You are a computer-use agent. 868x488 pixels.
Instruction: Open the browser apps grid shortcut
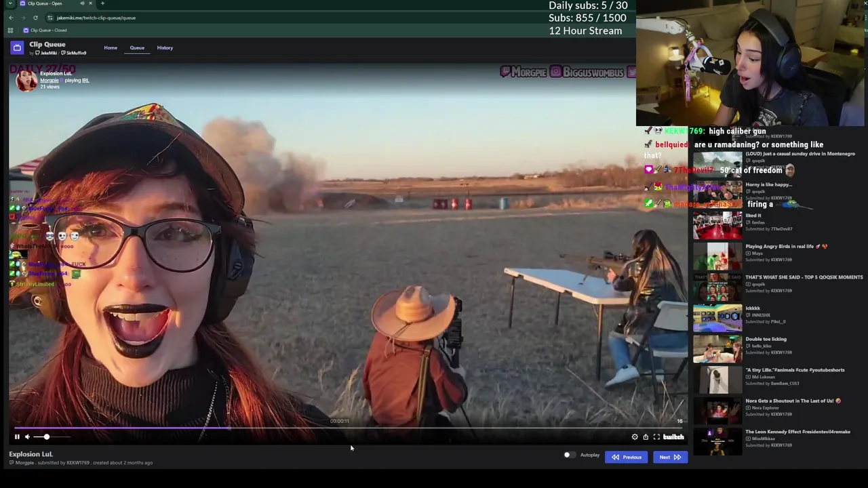(x=9, y=30)
